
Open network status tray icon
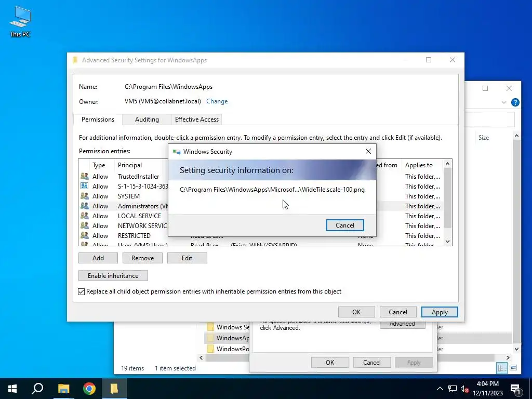[x=453, y=389]
